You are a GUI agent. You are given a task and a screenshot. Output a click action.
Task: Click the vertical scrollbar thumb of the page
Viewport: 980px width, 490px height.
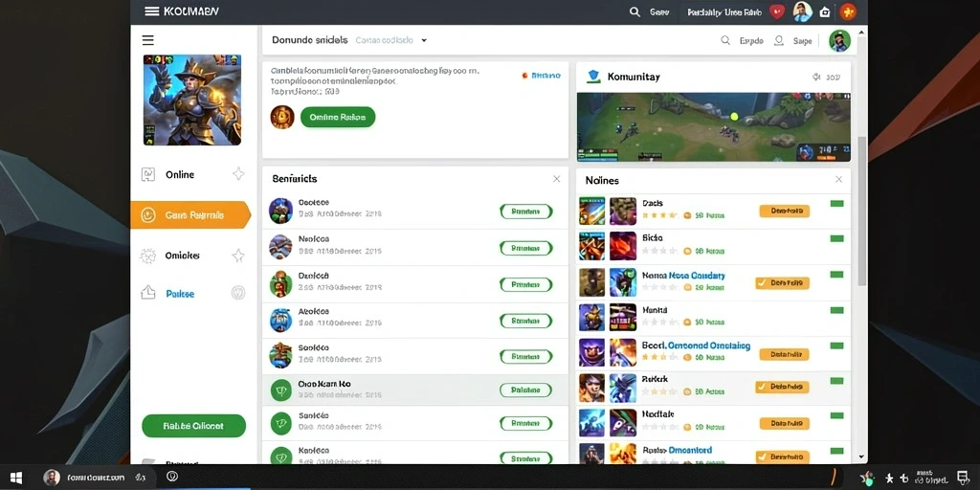[862, 211]
